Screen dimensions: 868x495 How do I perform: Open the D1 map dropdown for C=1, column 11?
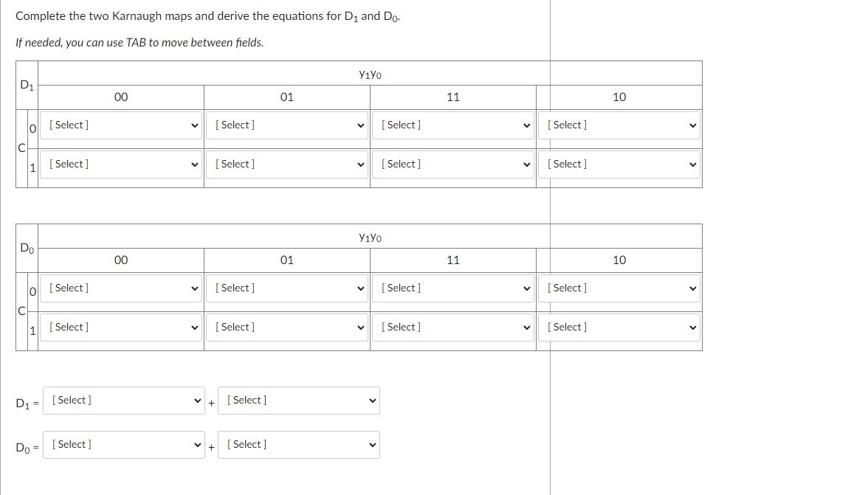452,164
